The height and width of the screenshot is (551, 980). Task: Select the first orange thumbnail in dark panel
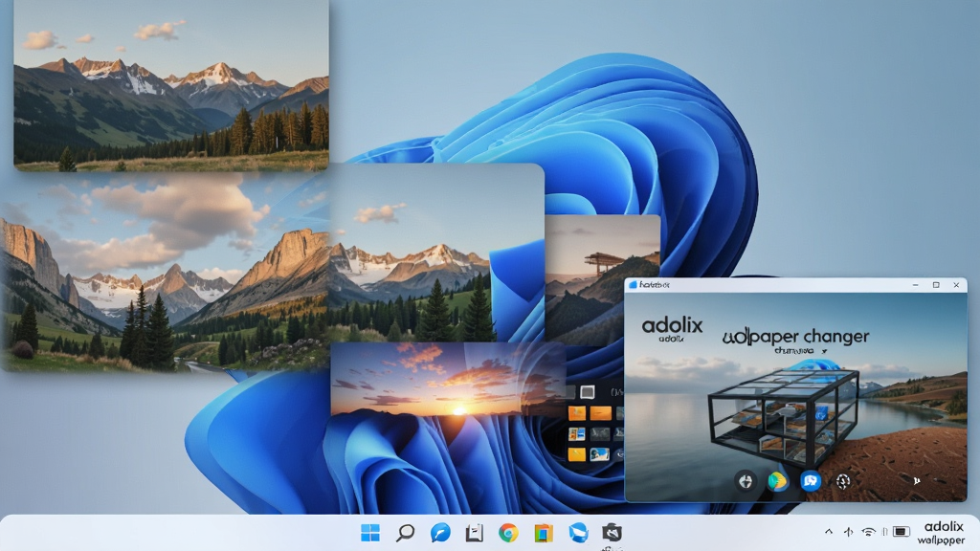[x=577, y=413]
